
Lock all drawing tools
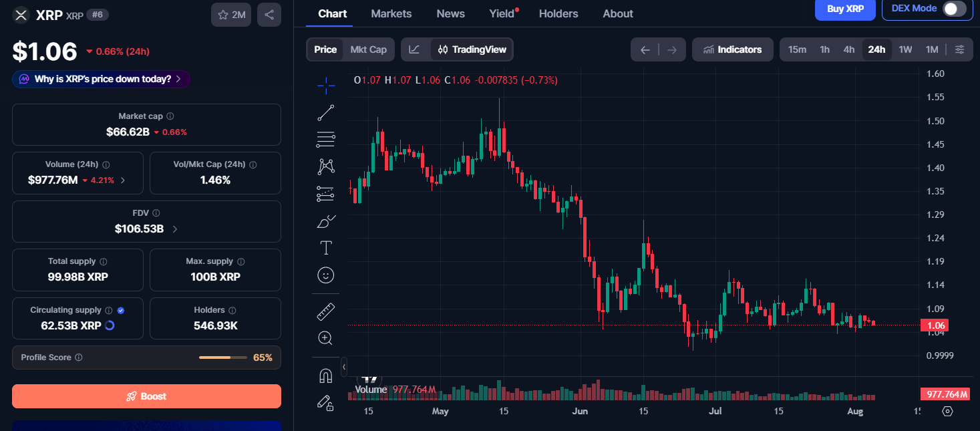coord(326,402)
